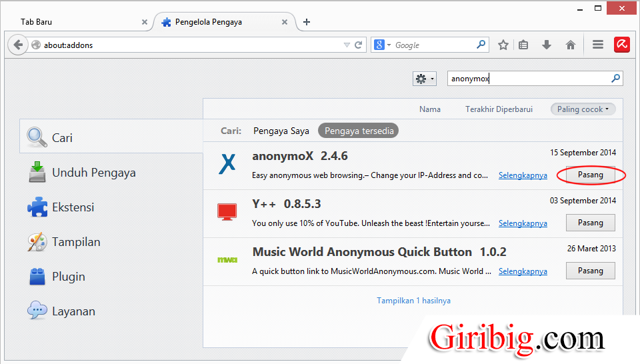The height and width of the screenshot is (364, 640).
Task: Open the Plugin category
Action: (111, 277)
